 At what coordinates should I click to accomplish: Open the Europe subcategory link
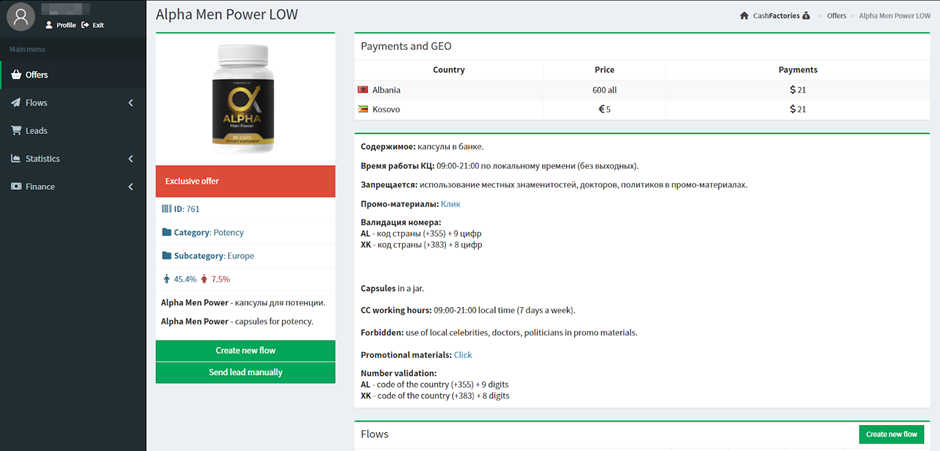(240, 256)
